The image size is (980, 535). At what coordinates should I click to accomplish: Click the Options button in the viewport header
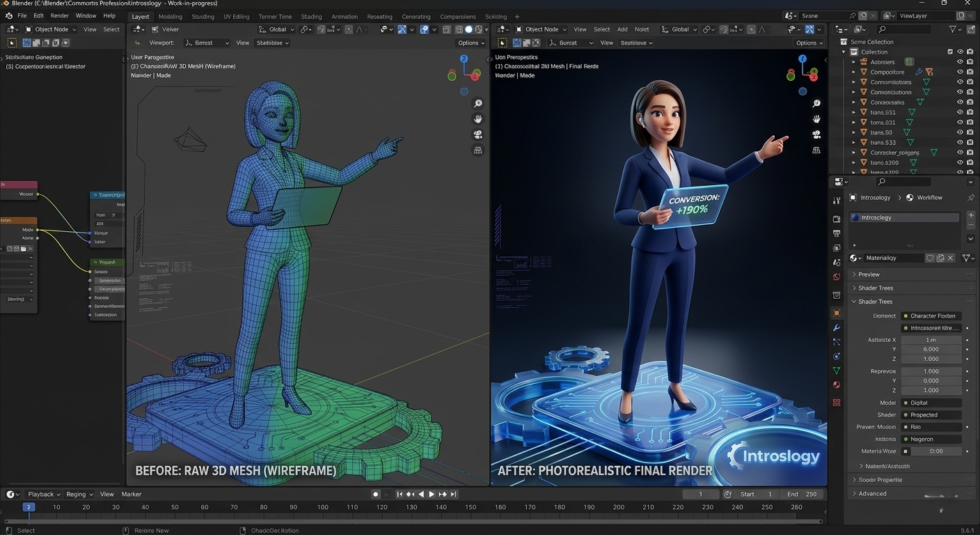pyautogui.click(x=470, y=42)
